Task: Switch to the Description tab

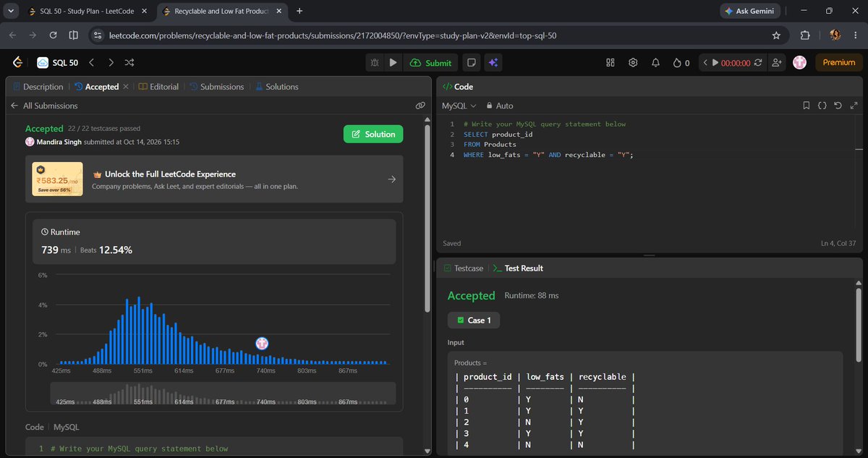Action: click(x=38, y=87)
